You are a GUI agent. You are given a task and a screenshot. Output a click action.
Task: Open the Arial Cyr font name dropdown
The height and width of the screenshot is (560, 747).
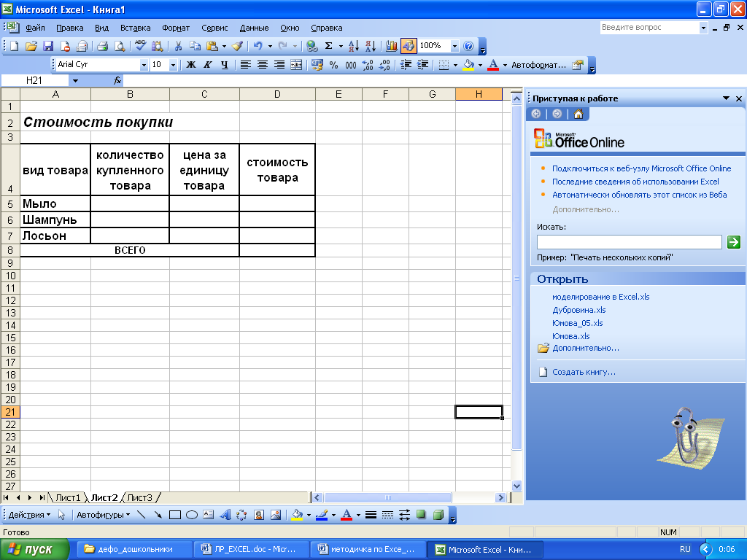pyautogui.click(x=144, y=65)
